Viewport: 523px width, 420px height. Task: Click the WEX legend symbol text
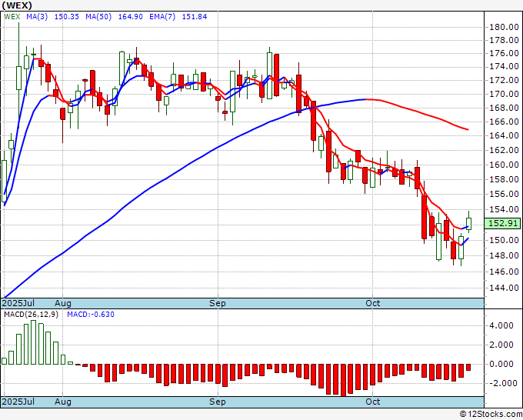[12, 17]
